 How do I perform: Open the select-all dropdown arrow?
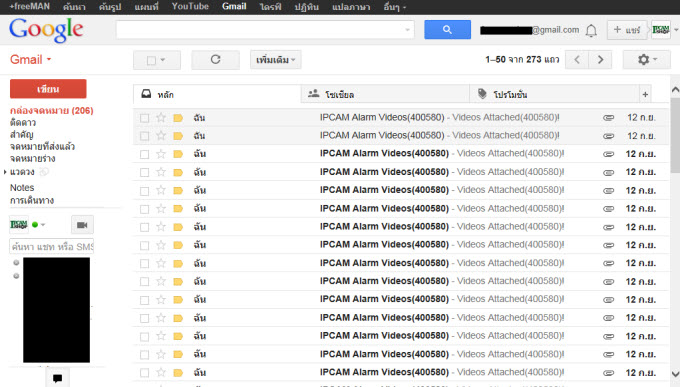(163, 60)
